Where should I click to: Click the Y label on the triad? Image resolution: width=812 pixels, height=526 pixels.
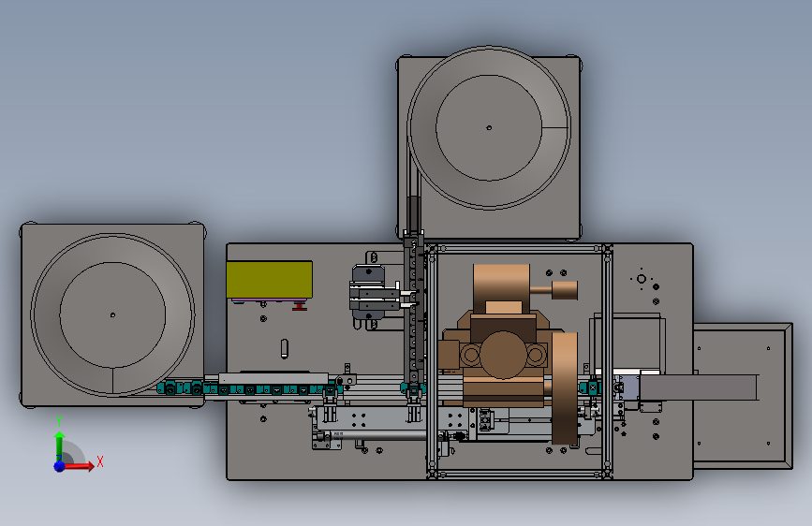click(x=59, y=421)
